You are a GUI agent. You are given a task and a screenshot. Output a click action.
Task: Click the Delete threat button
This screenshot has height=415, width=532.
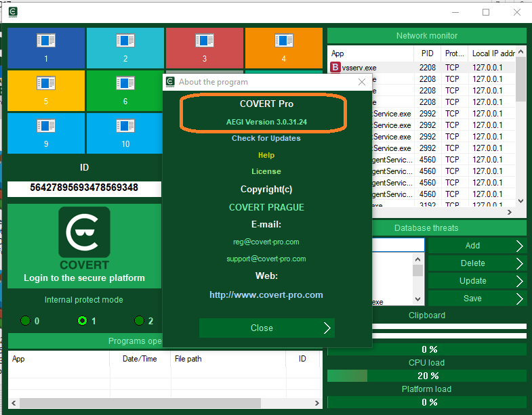coord(477,263)
